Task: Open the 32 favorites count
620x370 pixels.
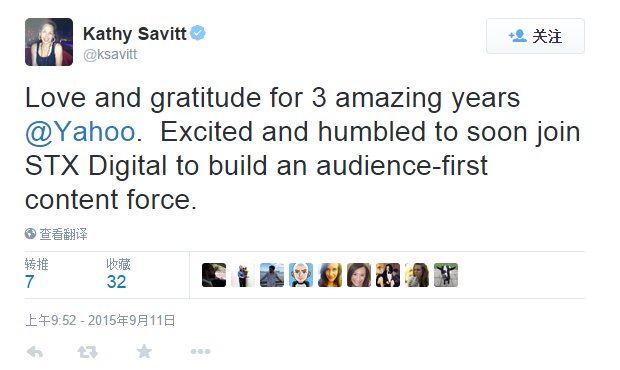Action: pyautogui.click(x=116, y=282)
